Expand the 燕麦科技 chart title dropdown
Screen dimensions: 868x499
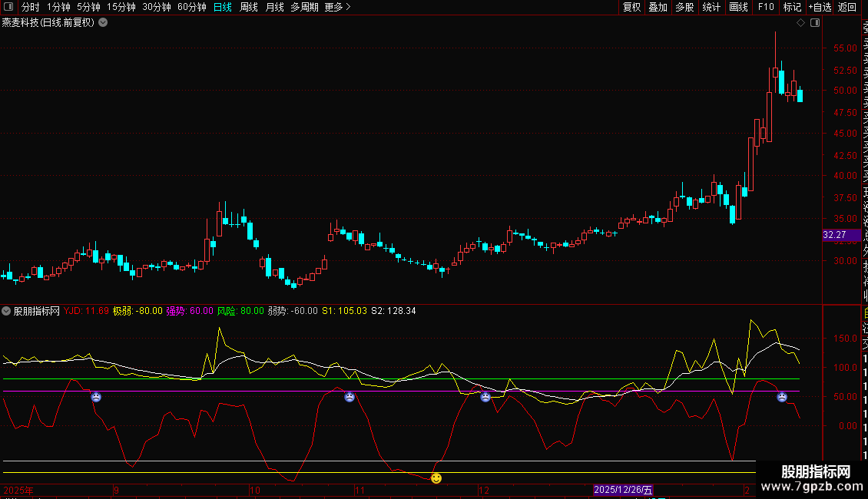click(103, 23)
